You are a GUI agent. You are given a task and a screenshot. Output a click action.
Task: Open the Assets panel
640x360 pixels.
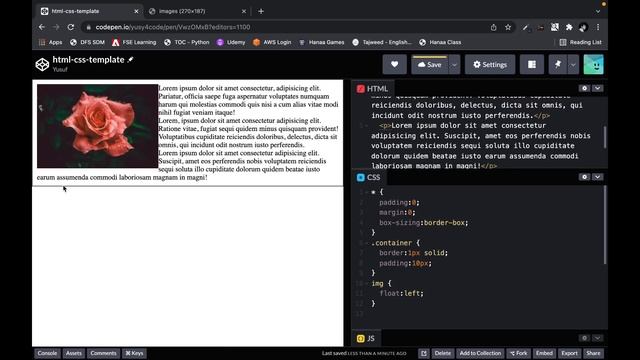click(x=74, y=353)
